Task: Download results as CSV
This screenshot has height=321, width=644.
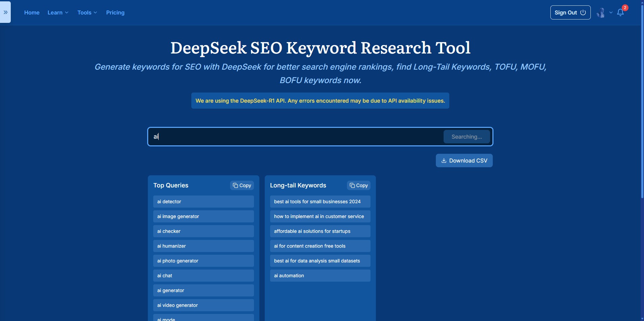Action: [464, 160]
